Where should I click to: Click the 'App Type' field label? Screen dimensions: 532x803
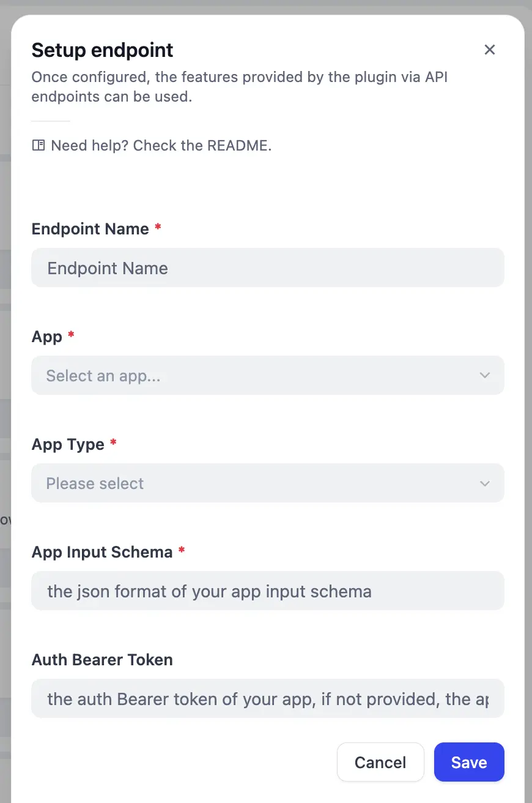coord(68,444)
